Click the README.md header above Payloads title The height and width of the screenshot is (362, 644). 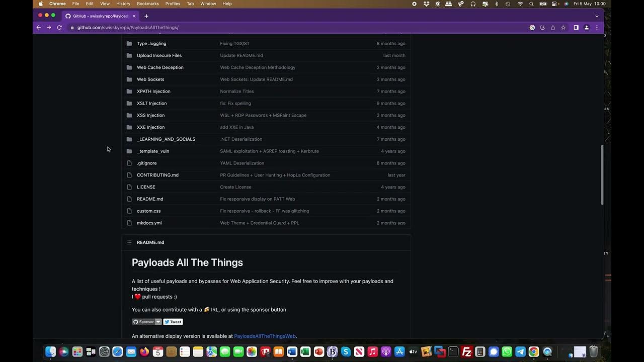[x=150, y=242]
